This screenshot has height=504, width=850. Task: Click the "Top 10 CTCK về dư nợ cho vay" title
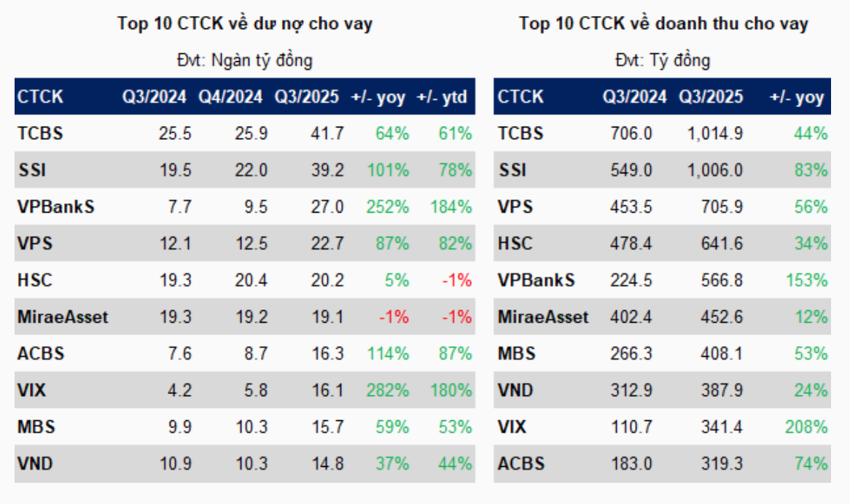click(245, 24)
